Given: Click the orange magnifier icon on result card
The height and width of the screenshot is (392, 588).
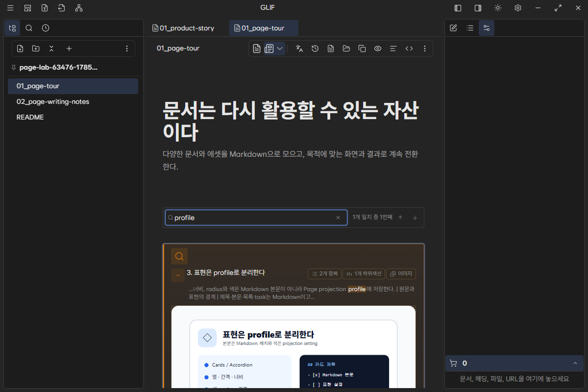Looking at the screenshot, I should [179, 256].
